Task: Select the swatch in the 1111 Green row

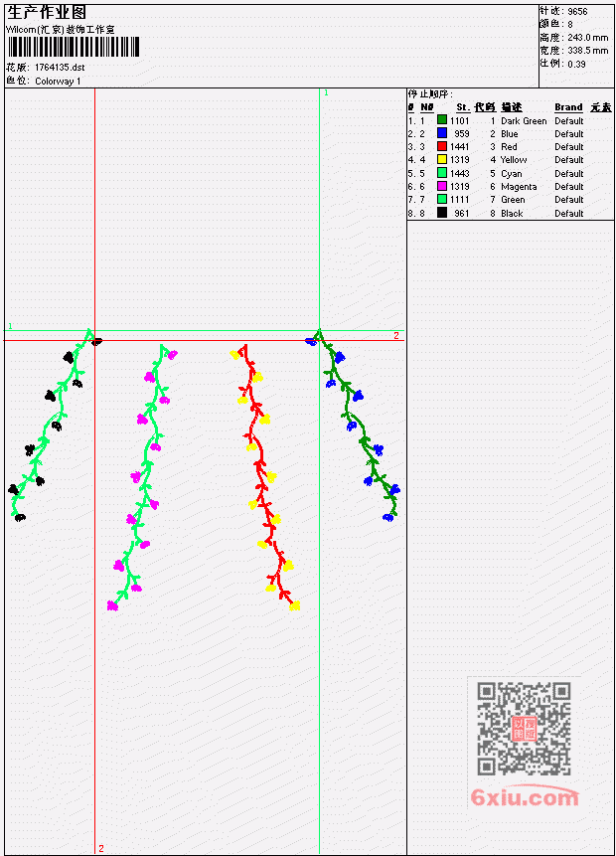Action: (x=442, y=199)
